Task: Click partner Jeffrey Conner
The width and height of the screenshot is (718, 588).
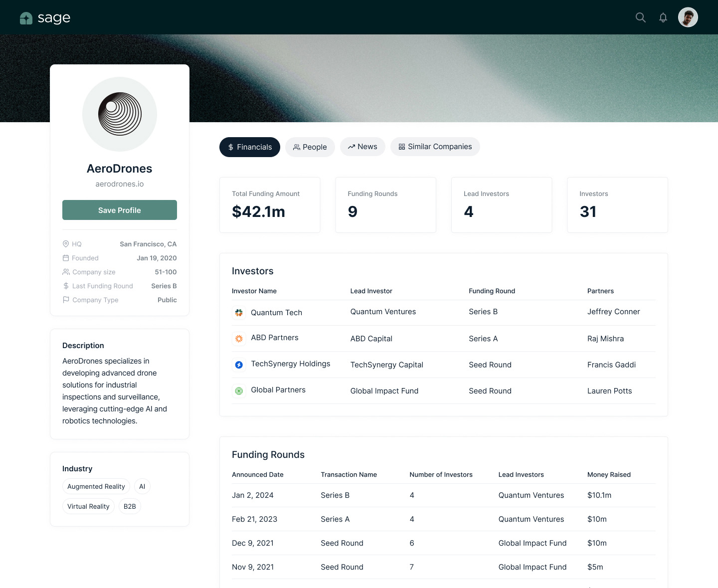Action: (x=614, y=312)
